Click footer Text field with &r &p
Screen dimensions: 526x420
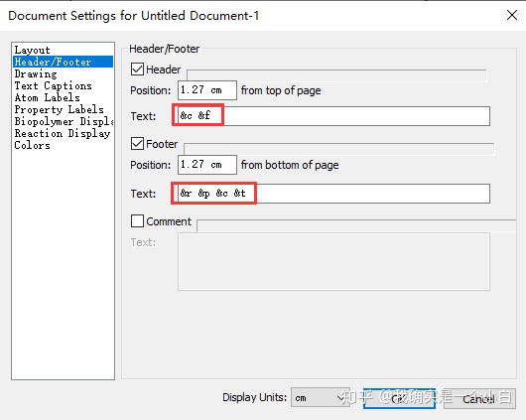[x=333, y=194]
